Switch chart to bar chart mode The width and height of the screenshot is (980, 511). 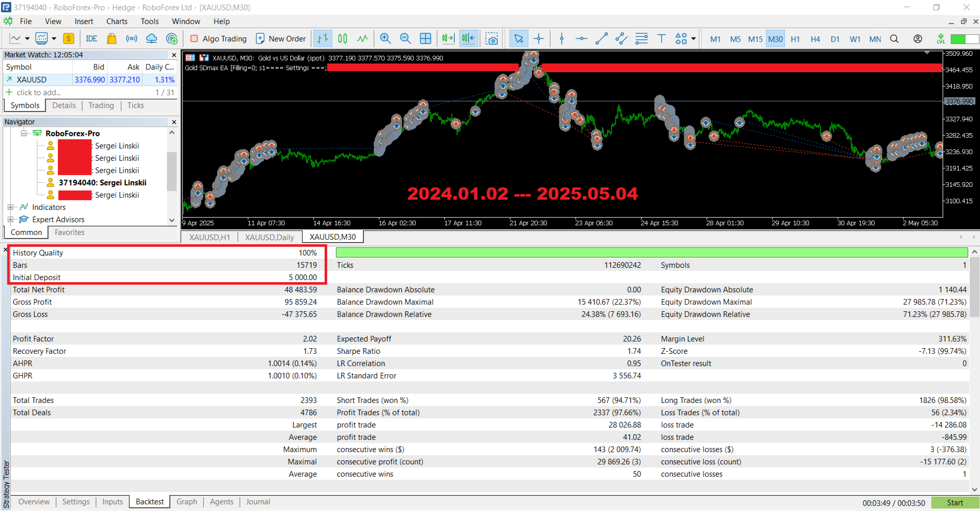click(323, 38)
